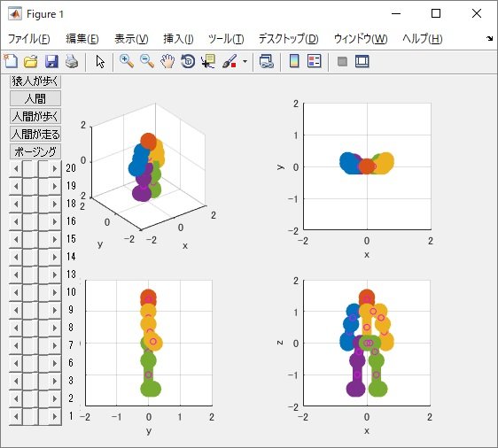
Task: Toggle the Edit Plot arrow pointer
Action: click(x=100, y=61)
